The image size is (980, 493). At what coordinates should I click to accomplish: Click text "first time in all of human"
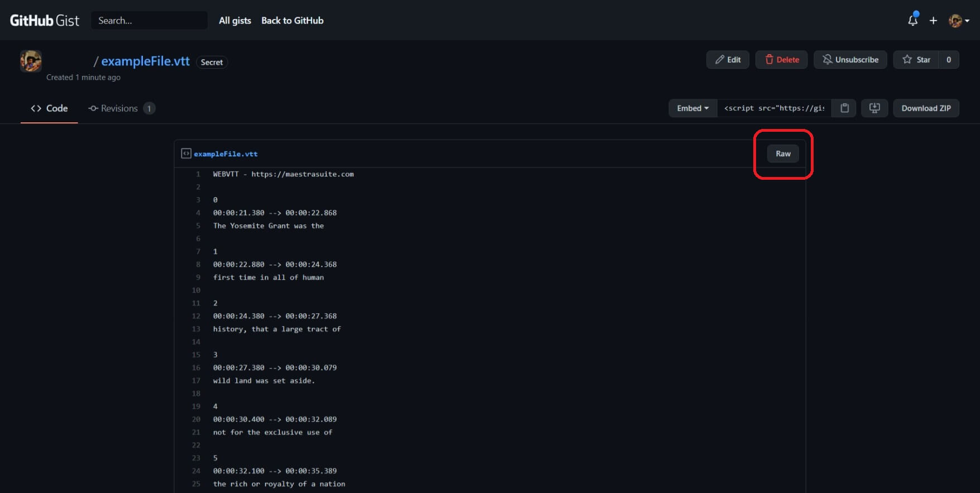pos(268,277)
